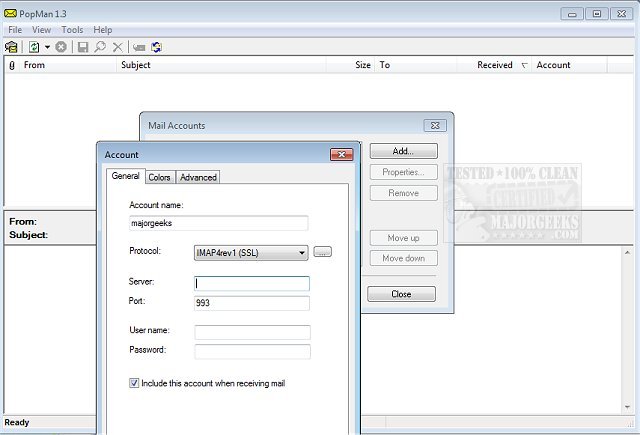
Task: Click the Port field showing 993
Action: (252, 303)
